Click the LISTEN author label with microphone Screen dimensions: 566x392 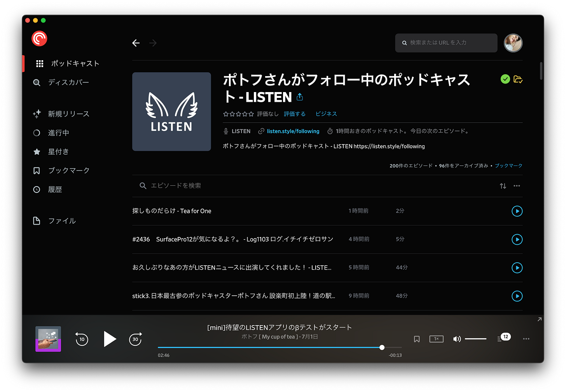237,131
